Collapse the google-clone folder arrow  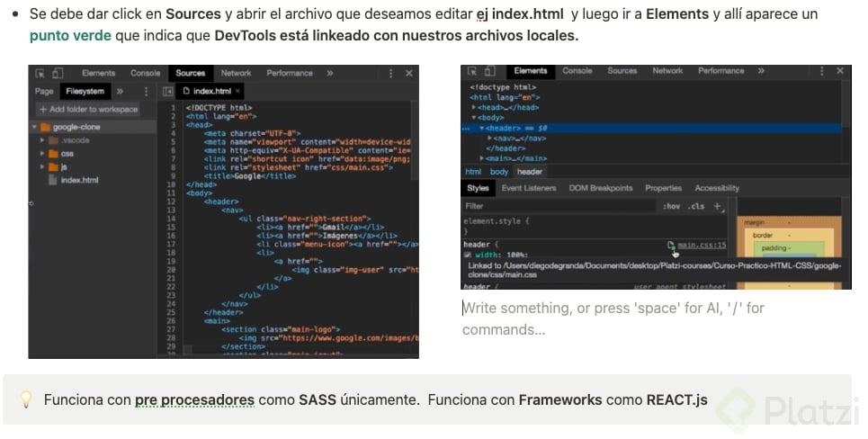[34, 127]
